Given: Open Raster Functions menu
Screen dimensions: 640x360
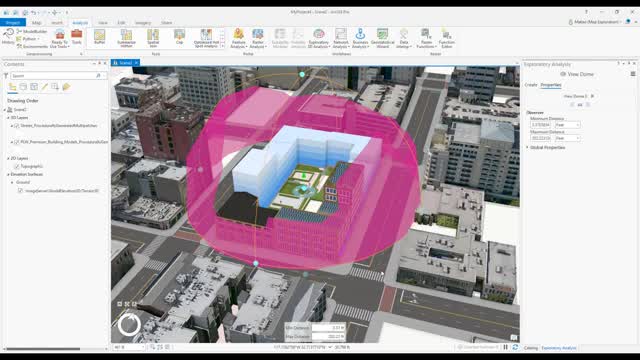Looking at the screenshot, I should click(426, 38).
